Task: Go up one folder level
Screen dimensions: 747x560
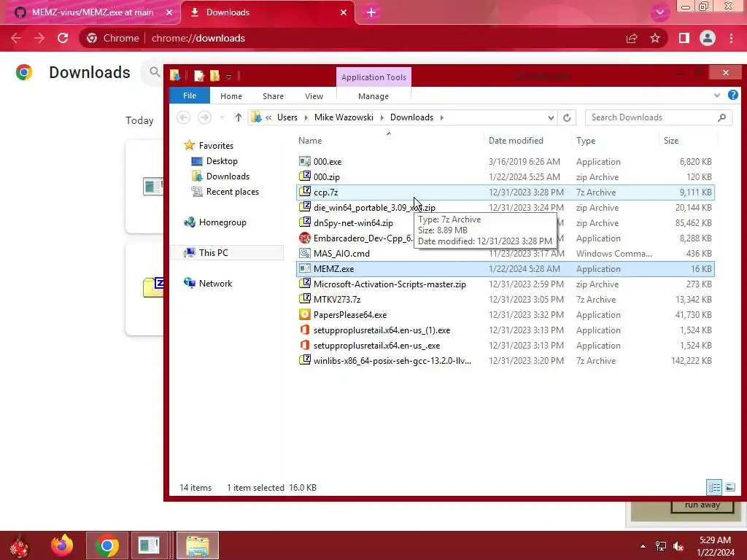Action: (239, 117)
